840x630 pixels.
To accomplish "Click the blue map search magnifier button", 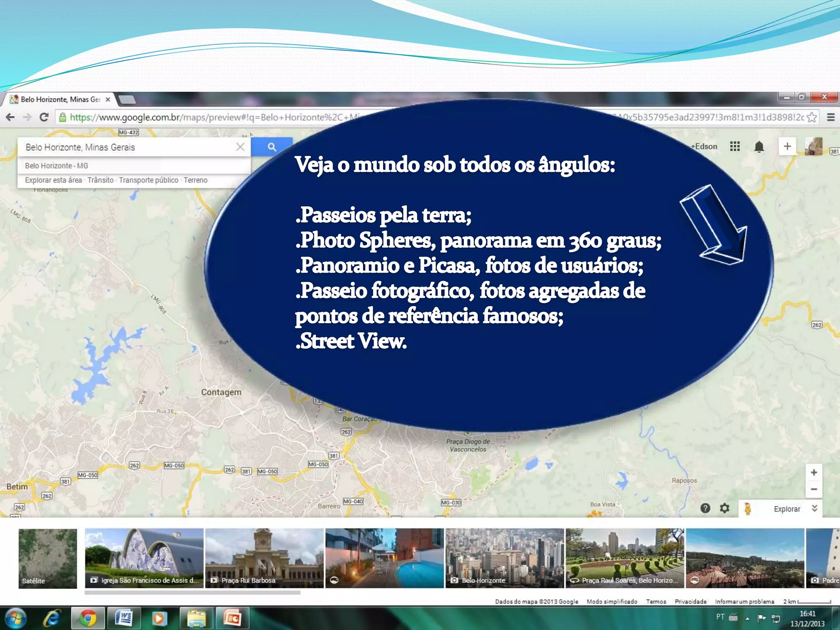I will (272, 147).
